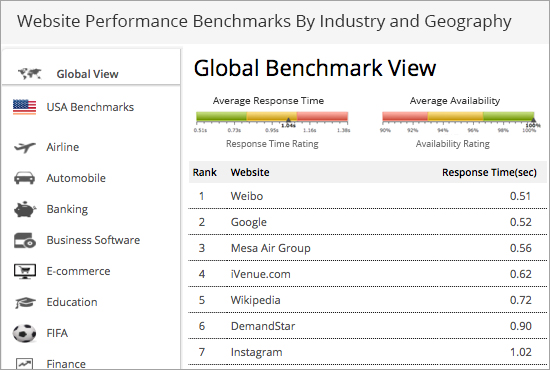
Task: Click the 1.02 response time value
Action: coord(521,352)
